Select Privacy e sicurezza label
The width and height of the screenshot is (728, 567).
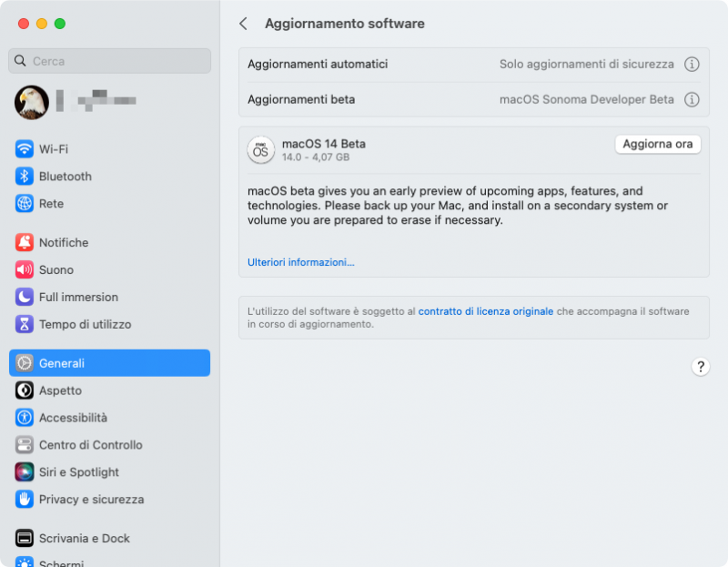click(92, 500)
